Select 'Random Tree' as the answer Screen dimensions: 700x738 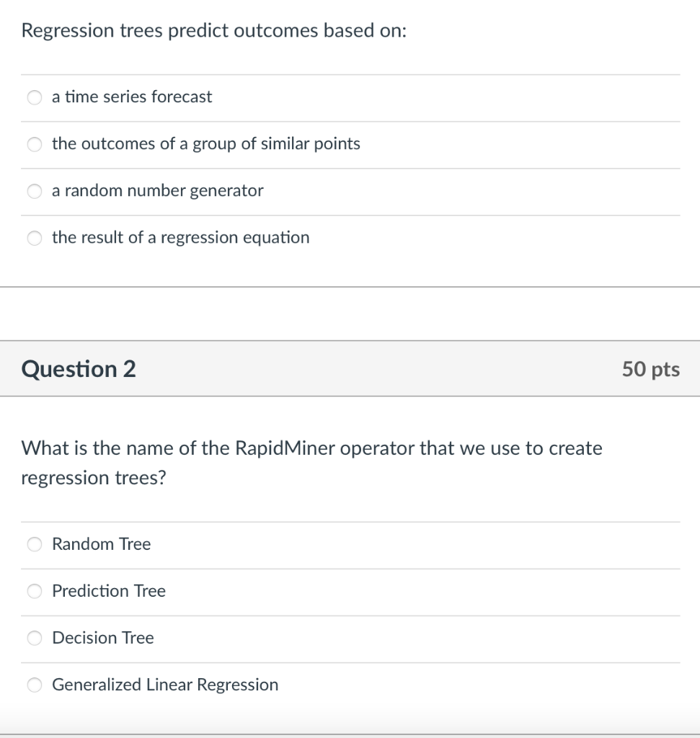pyautogui.click(x=34, y=544)
